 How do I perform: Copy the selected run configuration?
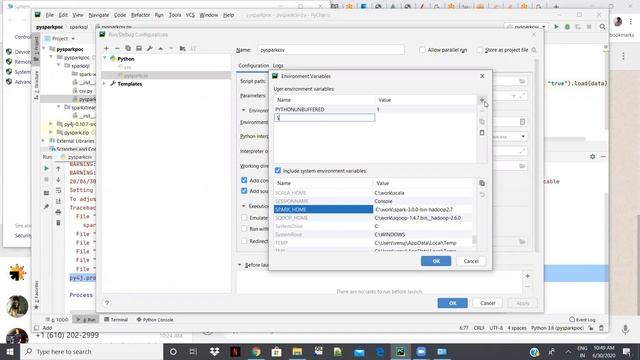[128, 48]
